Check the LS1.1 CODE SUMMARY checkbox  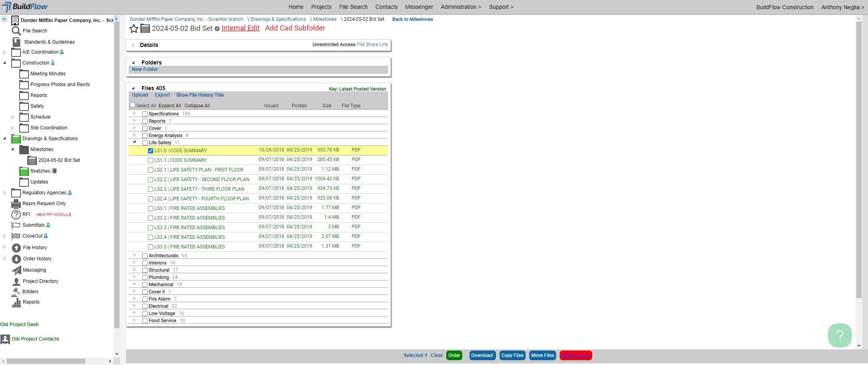point(150,161)
